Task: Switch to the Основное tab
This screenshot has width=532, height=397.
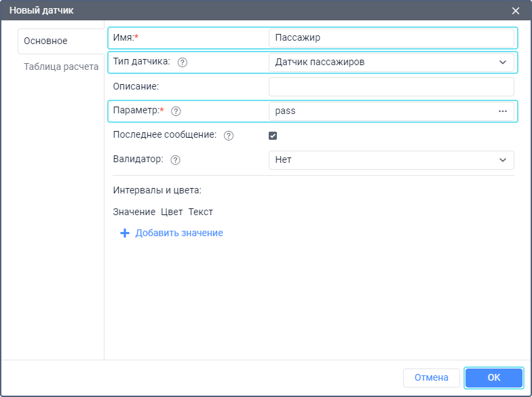Action: pos(45,41)
